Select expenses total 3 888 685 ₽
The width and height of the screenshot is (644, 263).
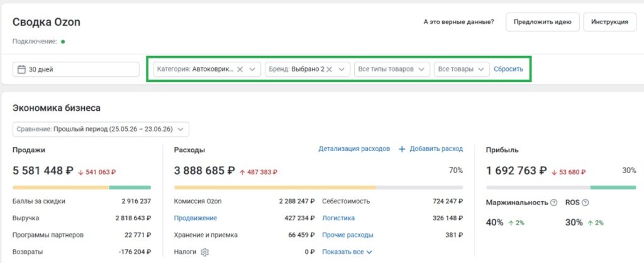[x=204, y=171]
